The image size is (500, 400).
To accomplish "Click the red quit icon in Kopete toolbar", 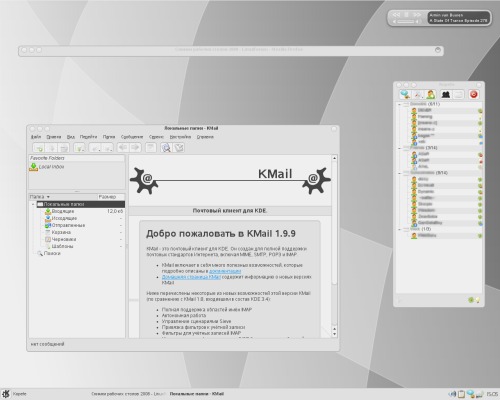I will (473, 94).
